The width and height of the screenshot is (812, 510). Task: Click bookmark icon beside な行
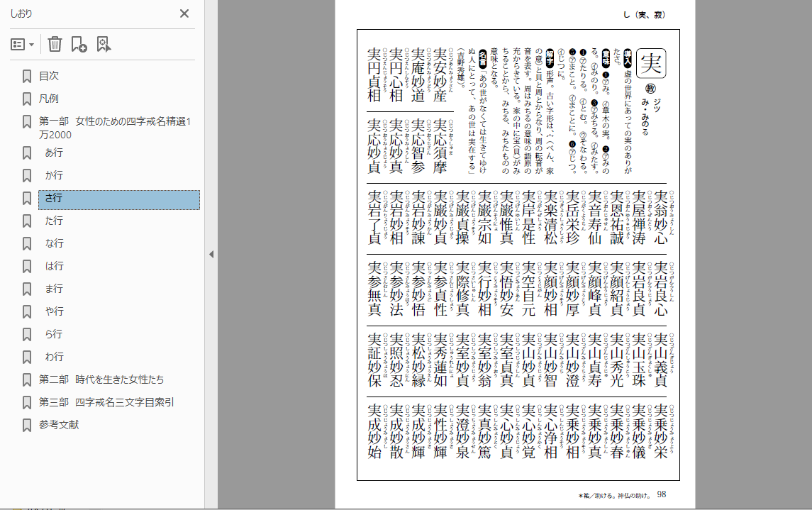tap(27, 243)
